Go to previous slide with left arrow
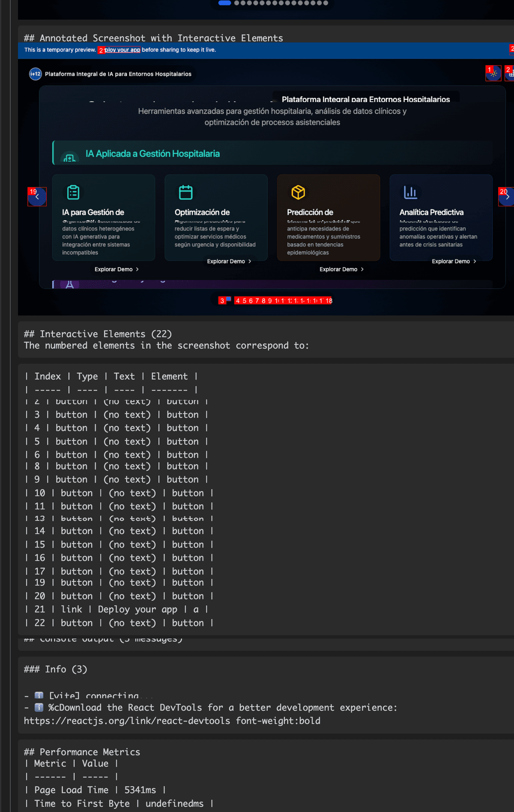 pyautogui.click(x=37, y=197)
